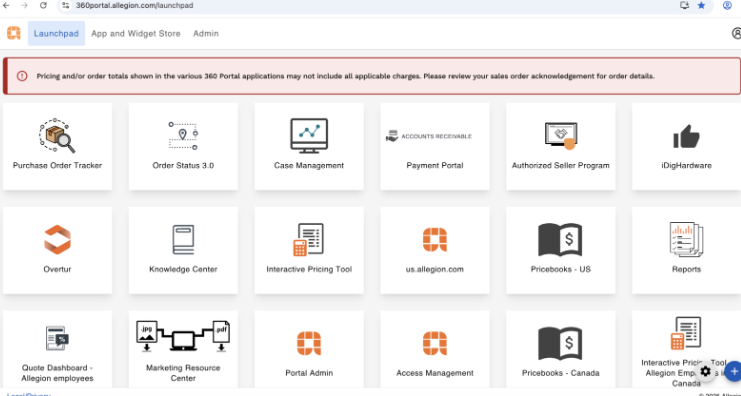
Task: Open the Authorized Seller Program icon
Action: pos(561,136)
